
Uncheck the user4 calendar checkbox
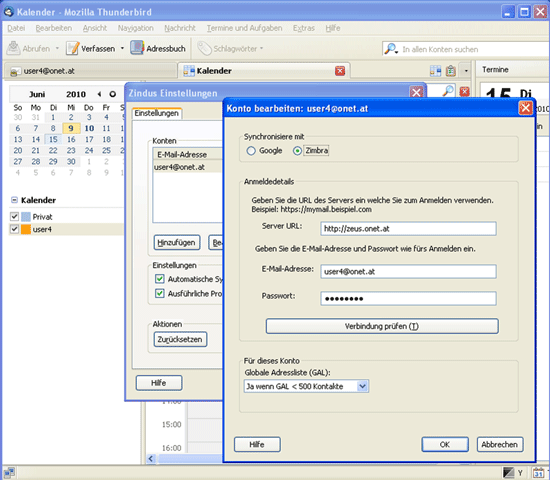click(x=14, y=229)
